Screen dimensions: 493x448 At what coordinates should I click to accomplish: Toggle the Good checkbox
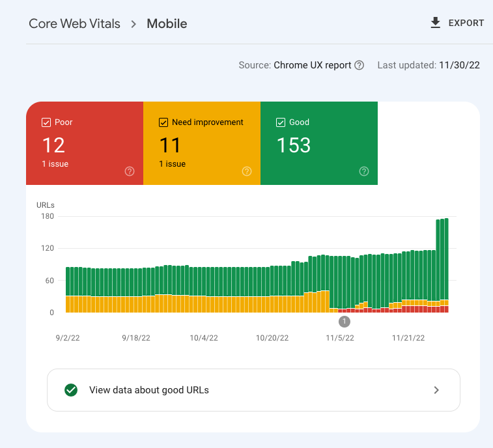coord(281,122)
